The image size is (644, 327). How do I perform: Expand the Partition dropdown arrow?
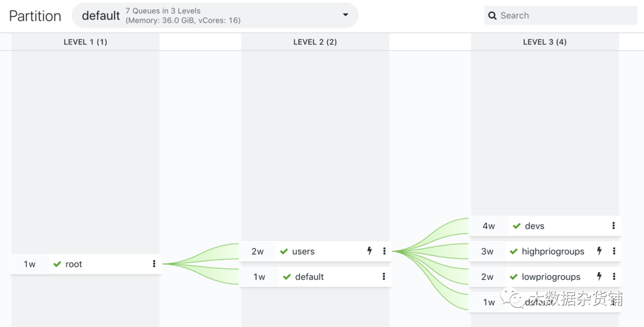click(345, 15)
